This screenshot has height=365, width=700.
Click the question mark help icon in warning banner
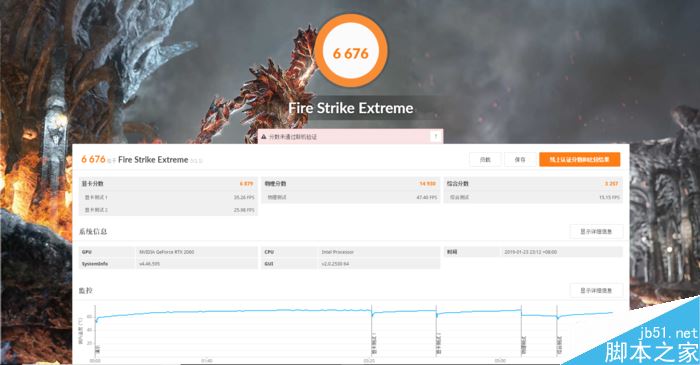pos(436,137)
